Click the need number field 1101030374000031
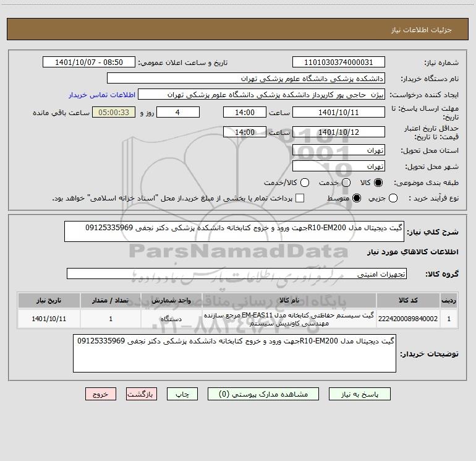476x461 pixels. pos(339,62)
